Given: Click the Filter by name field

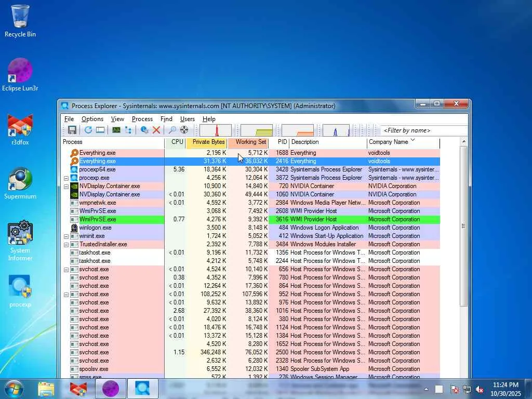Looking at the screenshot, I should [x=424, y=130].
